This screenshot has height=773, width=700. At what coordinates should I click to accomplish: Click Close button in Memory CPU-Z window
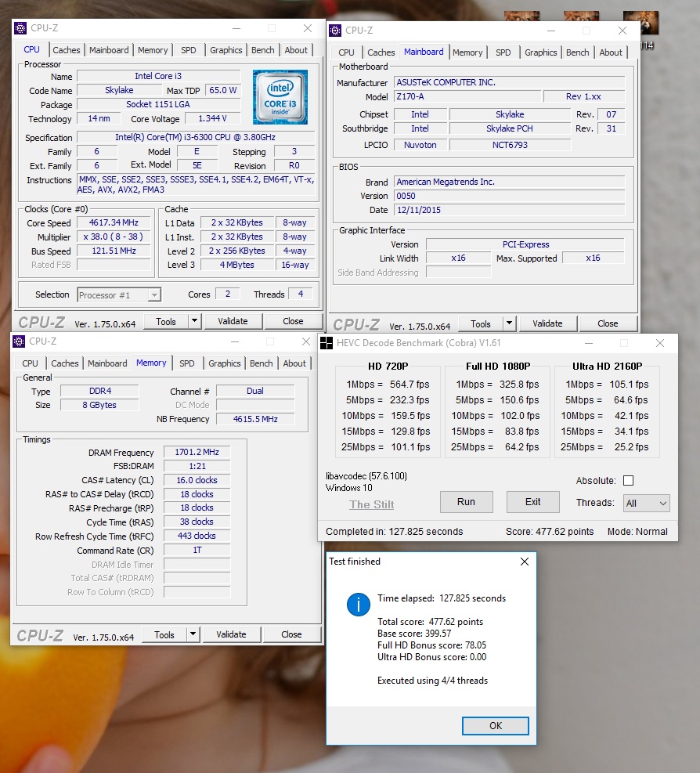(x=292, y=634)
